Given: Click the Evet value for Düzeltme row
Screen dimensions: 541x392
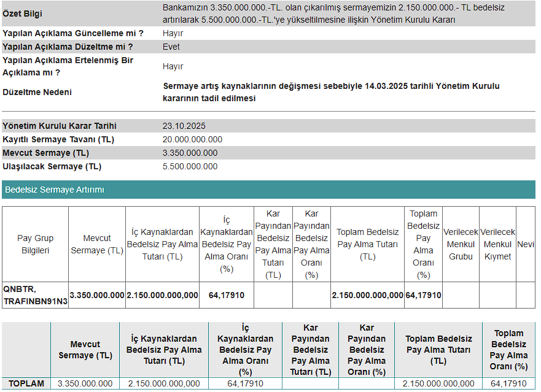Looking at the screenshot, I should 171,47.
